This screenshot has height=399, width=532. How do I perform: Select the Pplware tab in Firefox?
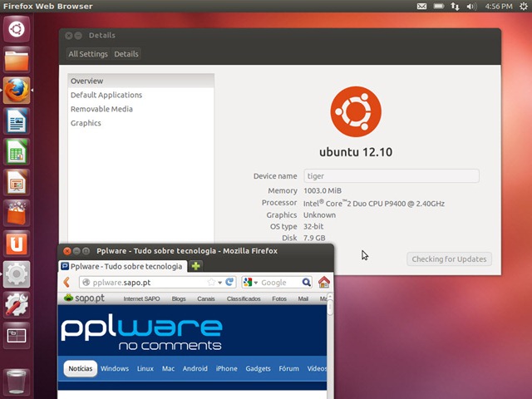122,266
